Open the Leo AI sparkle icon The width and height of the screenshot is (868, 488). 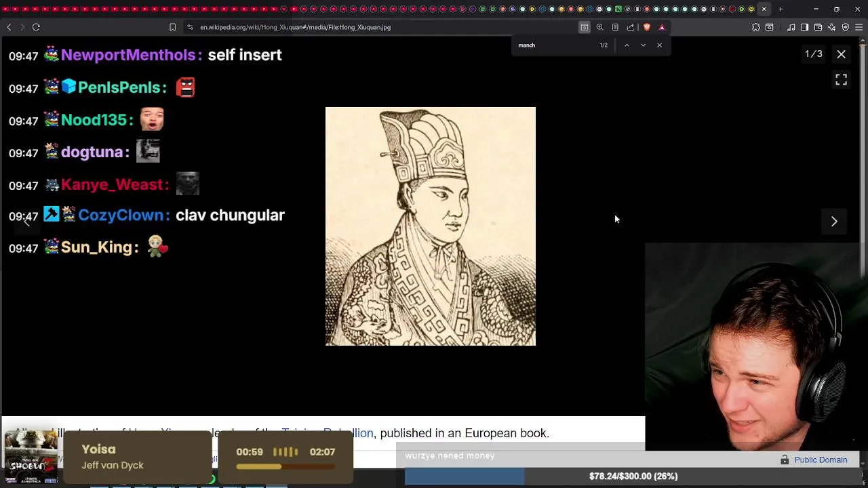[831, 27]
